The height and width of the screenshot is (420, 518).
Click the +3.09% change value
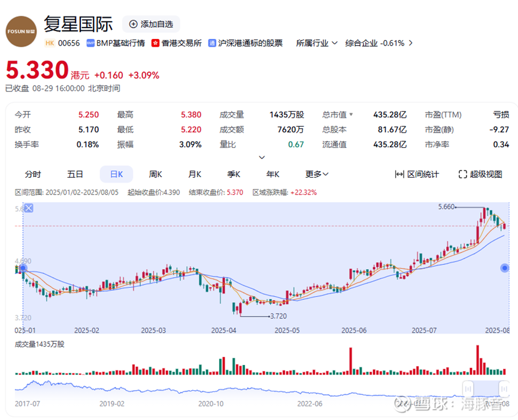click(x=144, y=75)
